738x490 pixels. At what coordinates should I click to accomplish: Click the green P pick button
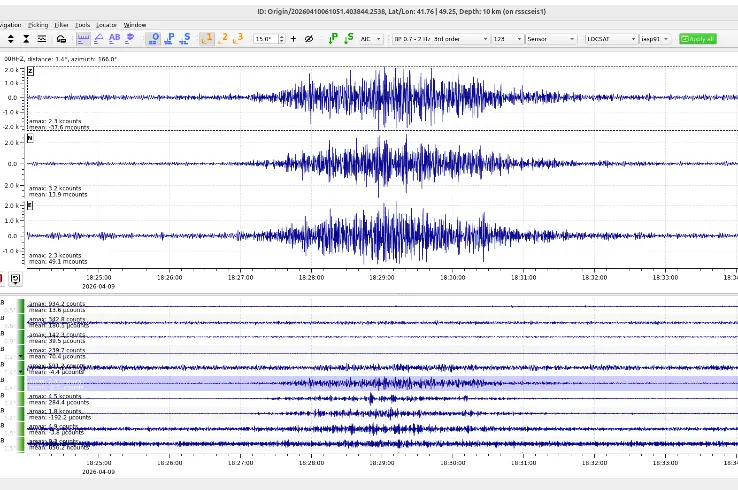(334, 38)
